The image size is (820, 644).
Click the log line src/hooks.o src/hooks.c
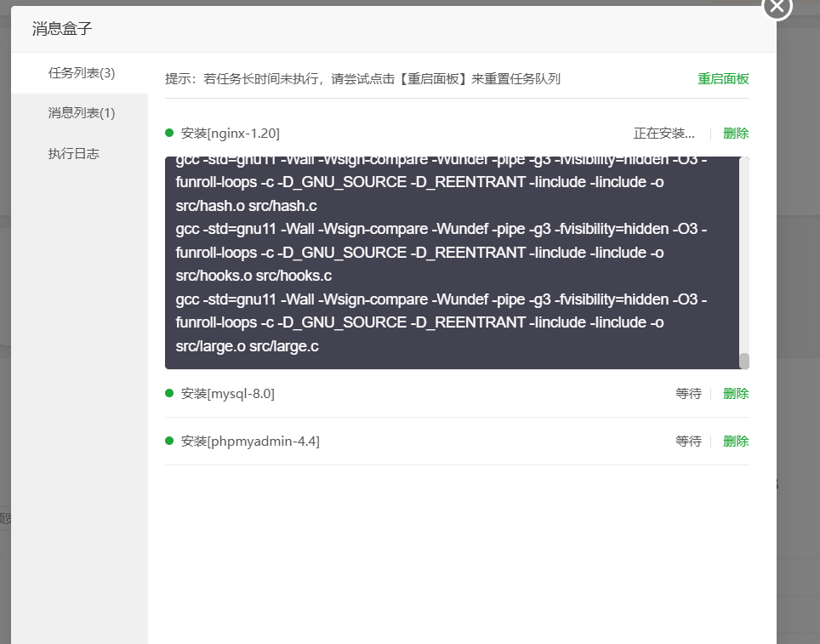tap(253, 276)
